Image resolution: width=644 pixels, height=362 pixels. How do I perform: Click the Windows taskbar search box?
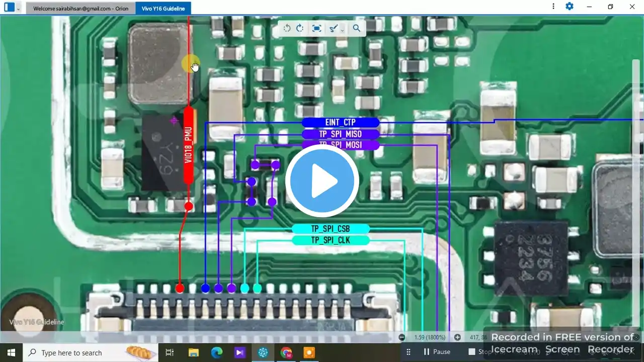[91, 352]
